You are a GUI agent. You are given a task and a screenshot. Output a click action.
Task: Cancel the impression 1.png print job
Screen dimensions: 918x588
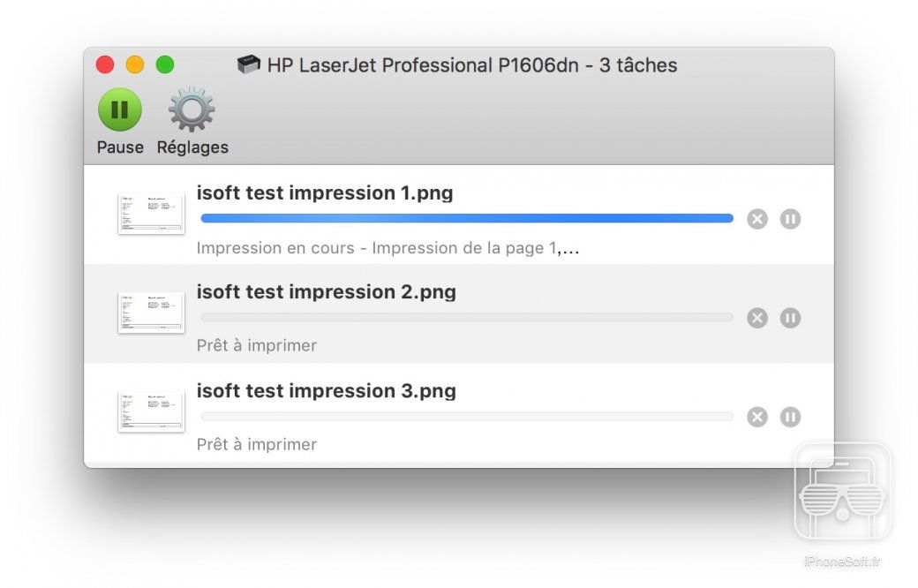[x=757, y=219]
